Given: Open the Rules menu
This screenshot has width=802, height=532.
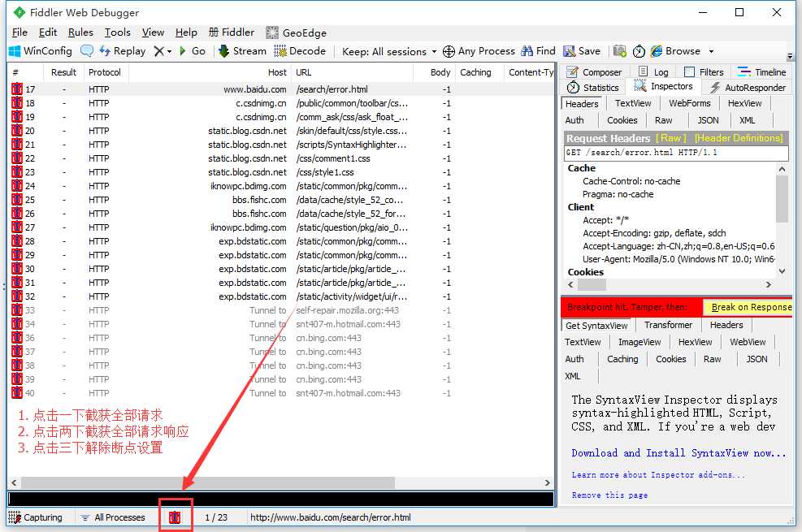Looking at the screenshot, I should click(80, 32).
